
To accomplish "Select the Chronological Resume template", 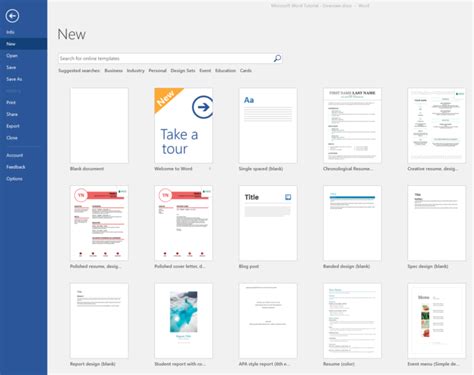I will (352, 126).
